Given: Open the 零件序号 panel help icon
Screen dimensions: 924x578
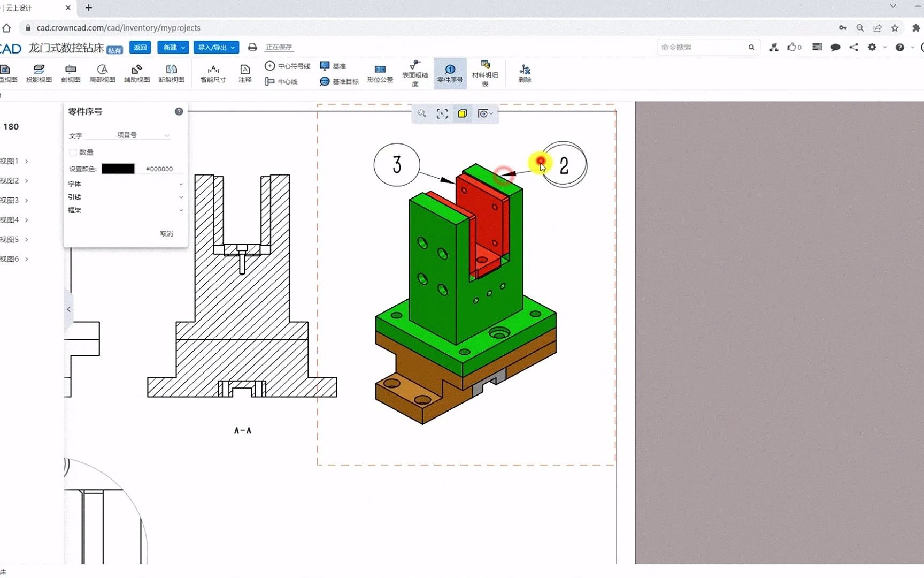Looking at the screenshot, I should point(179,111).
